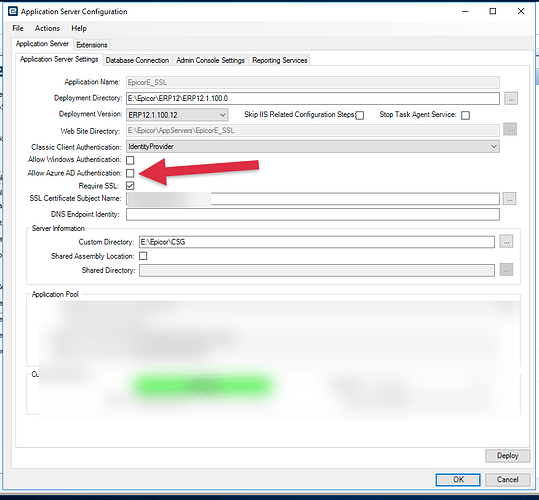The width and height of the screenshot is (539, 500).
Task: Expand the Deployment Version dropdown
Action: click(177, 115)
